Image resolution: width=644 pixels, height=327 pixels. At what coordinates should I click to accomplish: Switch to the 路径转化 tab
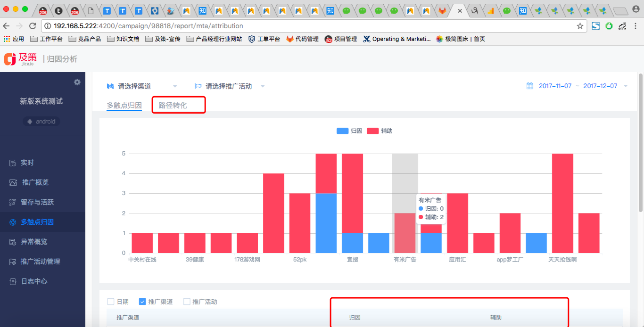(173, 106)
